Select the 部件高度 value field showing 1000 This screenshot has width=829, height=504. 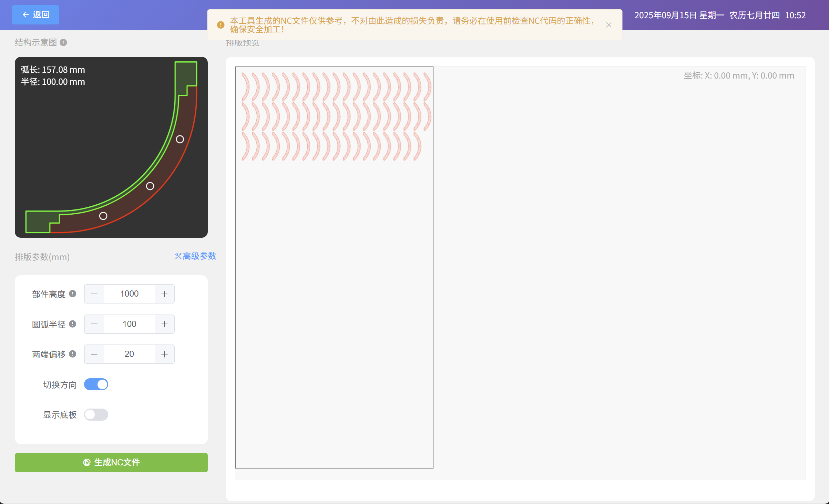(129, 294)
